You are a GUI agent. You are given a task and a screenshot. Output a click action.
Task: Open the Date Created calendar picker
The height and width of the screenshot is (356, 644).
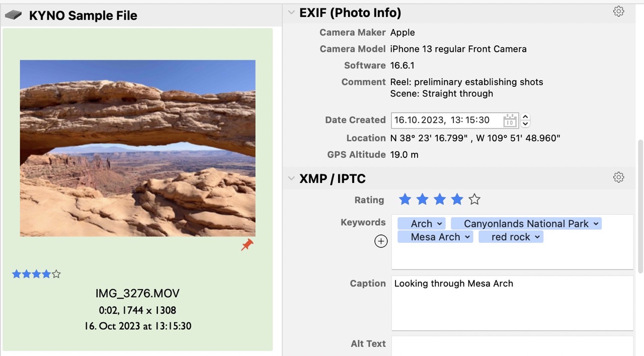click(x=510, y=121)
